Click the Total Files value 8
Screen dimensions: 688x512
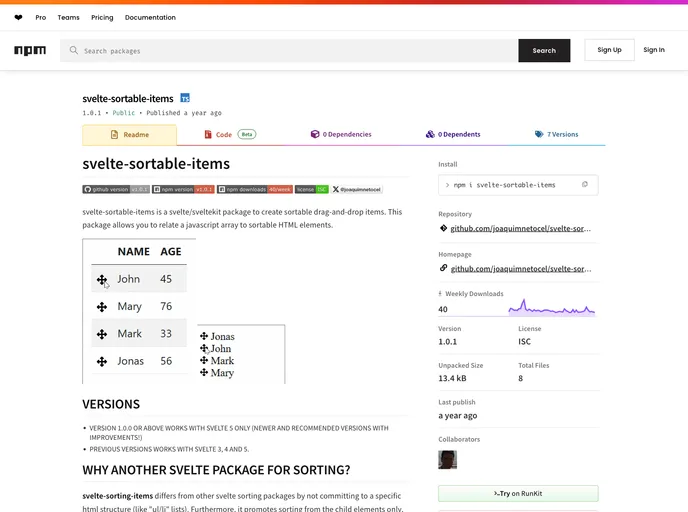click(x=520, y=378)
